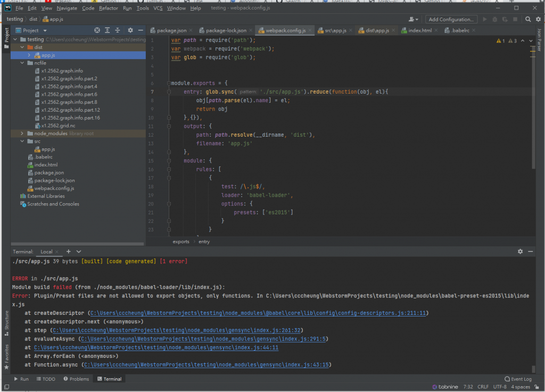This screenshot has height=392, width=545.
Task: Jump to next highlighted error arrow
Action: point(532,41)
